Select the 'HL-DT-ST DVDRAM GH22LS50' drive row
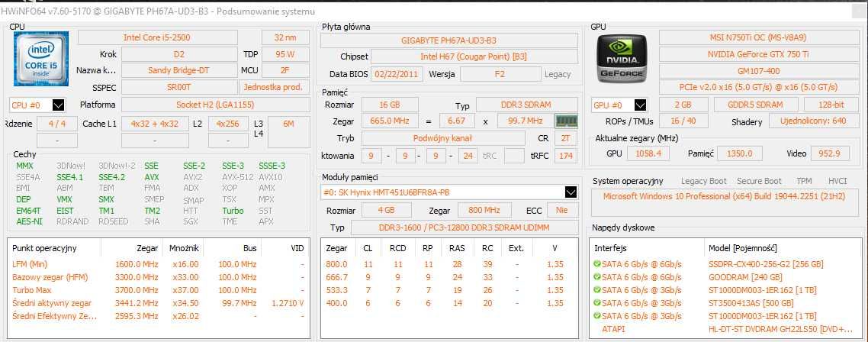868x342 pixels. coord(725,329)
